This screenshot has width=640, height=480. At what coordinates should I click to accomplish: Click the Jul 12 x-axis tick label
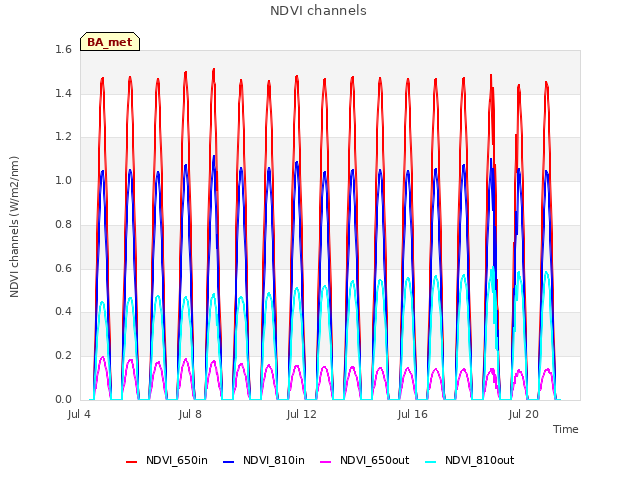302,414
